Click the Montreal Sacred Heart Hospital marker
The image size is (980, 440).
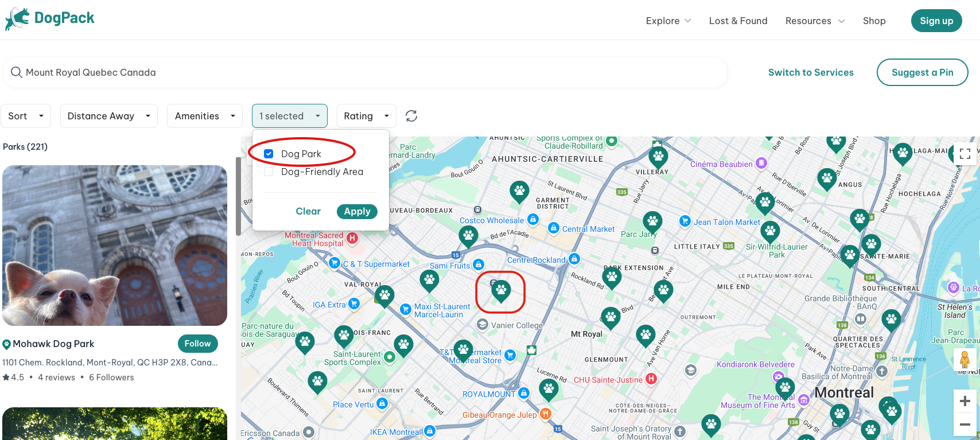[352, 238]
